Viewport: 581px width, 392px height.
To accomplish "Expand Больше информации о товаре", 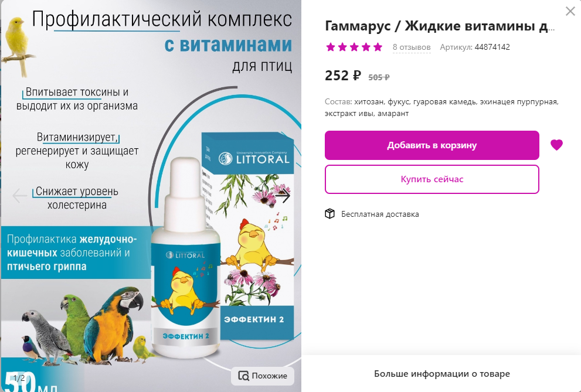I will pyautogui.click(x=441, y=374).
